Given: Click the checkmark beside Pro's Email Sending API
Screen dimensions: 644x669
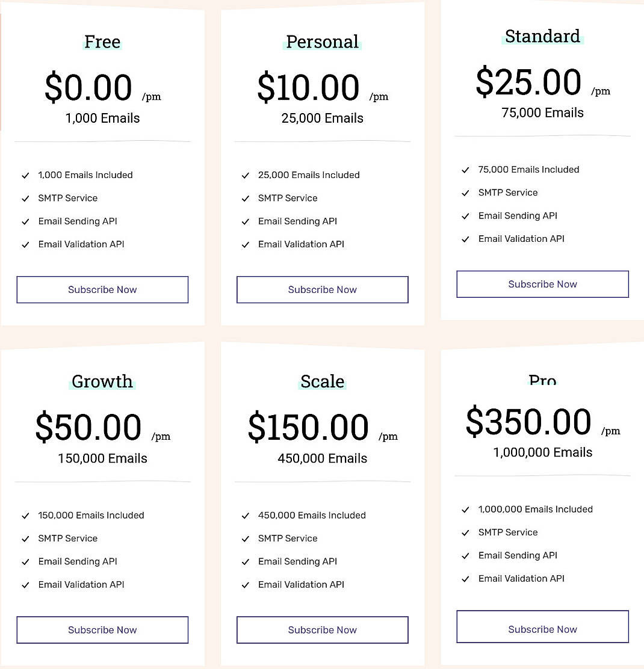Looking at the screenshot, I should pos(466,555).
